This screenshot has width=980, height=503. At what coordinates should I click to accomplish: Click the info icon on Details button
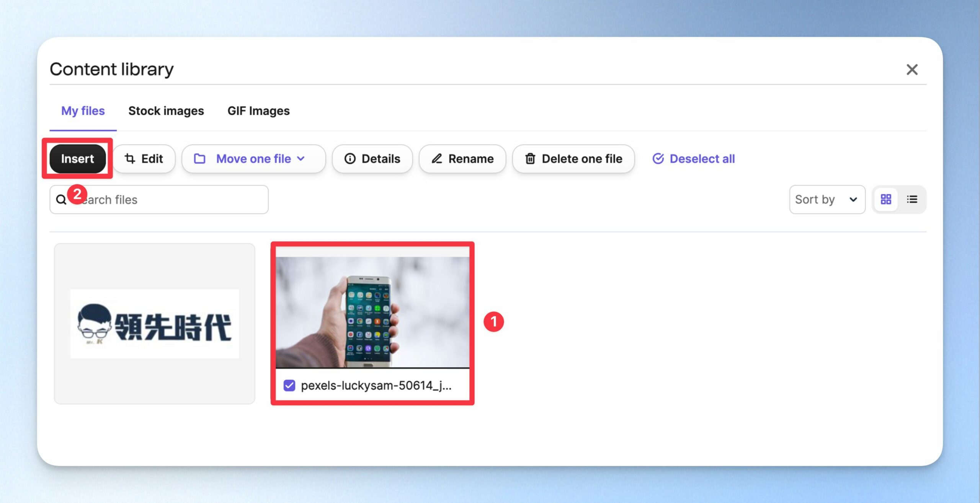click(x=350, y=159)
